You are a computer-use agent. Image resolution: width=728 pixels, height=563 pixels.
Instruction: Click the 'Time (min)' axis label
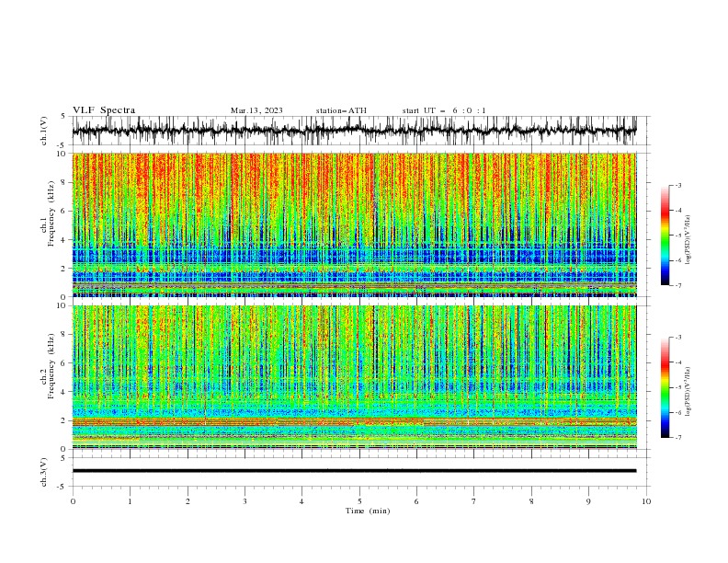tap(368, 511)
